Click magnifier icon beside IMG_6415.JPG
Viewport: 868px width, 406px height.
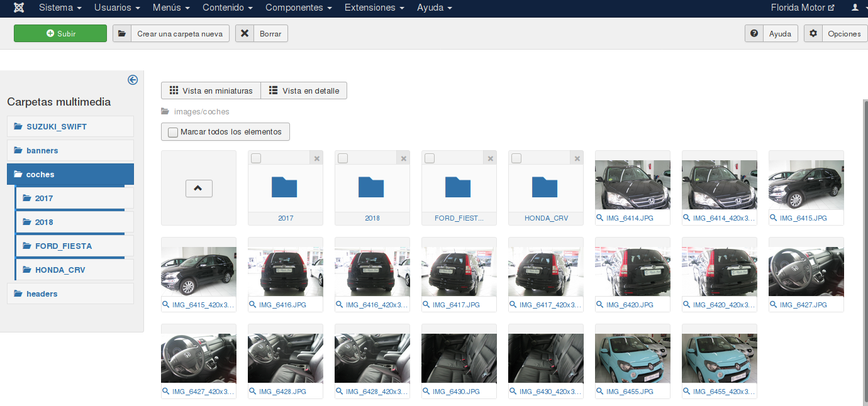(773, 218)
